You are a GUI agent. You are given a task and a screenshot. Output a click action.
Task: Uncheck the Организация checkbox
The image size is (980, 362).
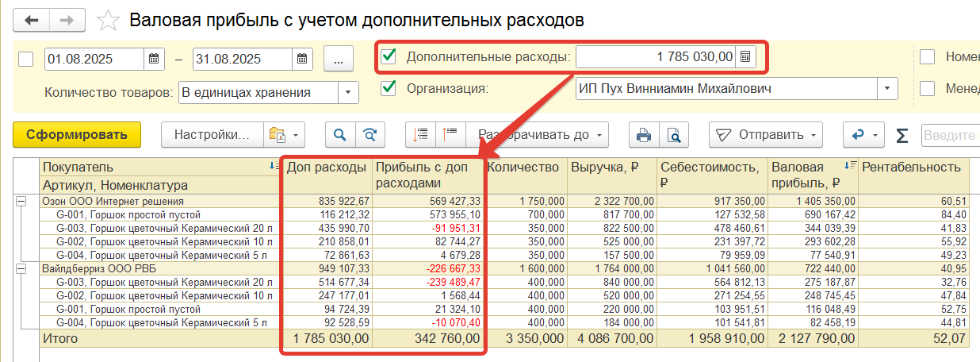[x=389, y=88]
